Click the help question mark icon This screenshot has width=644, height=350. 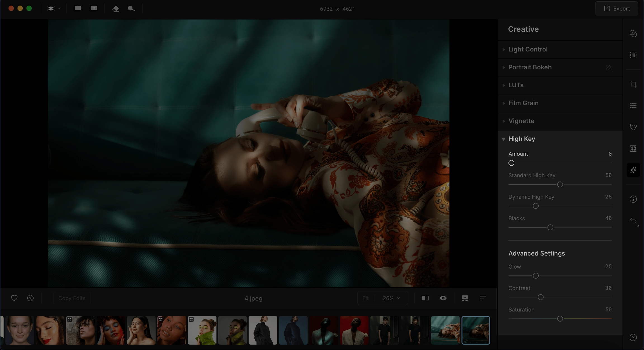[x=633, y=337]
